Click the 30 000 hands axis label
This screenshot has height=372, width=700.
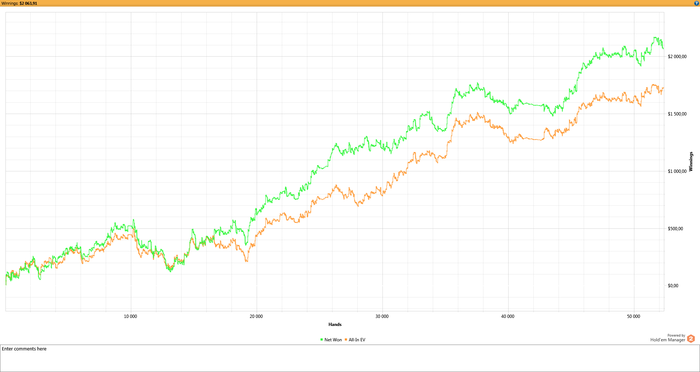point(383,316)
